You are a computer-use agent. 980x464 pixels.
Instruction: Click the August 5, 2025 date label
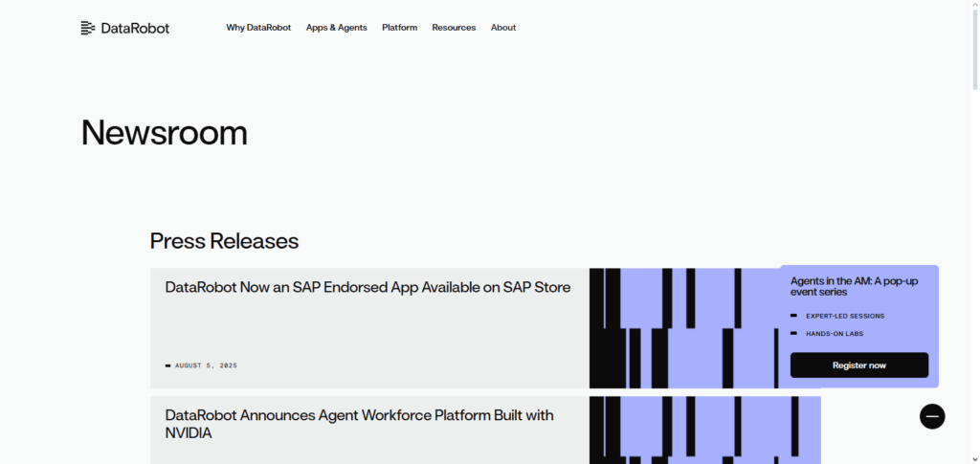(206, 365)
